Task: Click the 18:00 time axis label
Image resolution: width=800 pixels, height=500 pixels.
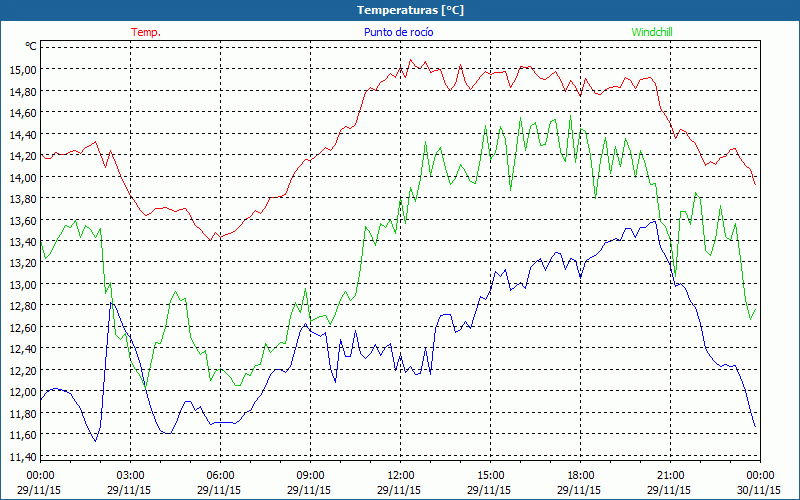Action: point(581,476)
